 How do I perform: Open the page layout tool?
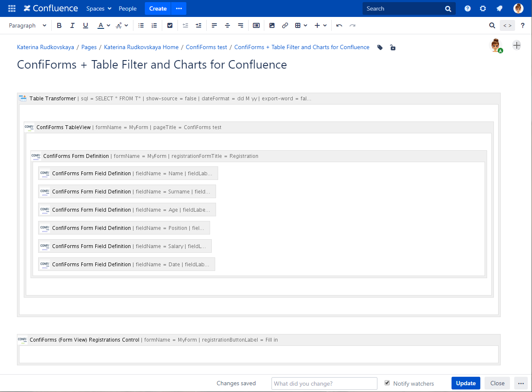[256, 25]
